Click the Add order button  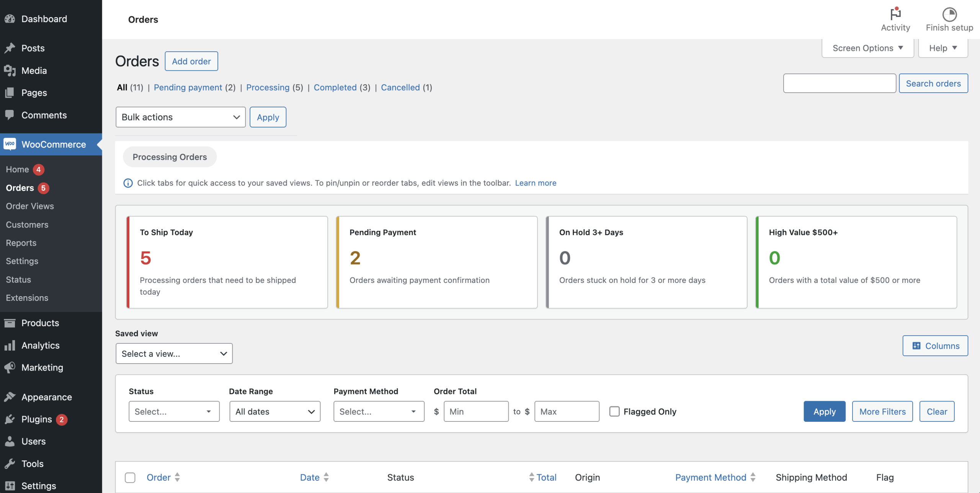coord(191,61)
